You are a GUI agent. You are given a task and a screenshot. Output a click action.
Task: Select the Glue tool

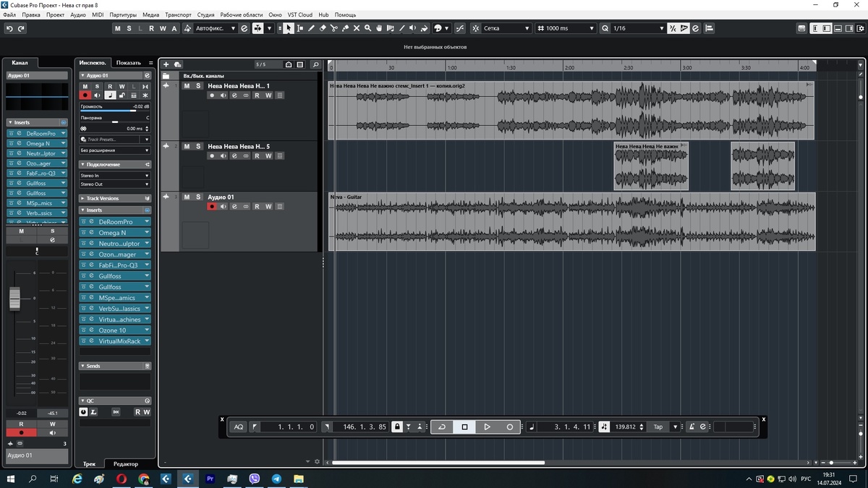[345, 28]
